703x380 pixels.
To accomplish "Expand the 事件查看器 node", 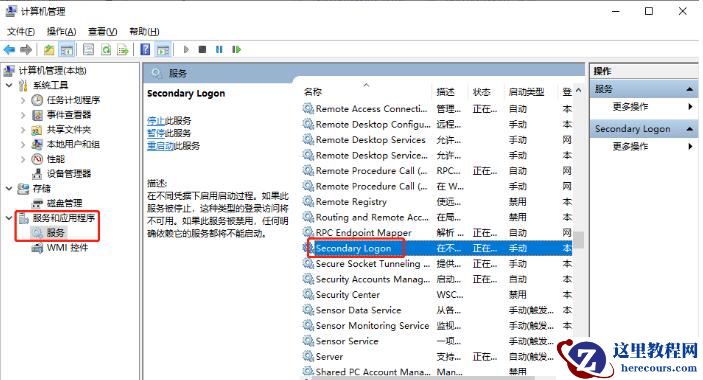I will click(x=23, y=115).
